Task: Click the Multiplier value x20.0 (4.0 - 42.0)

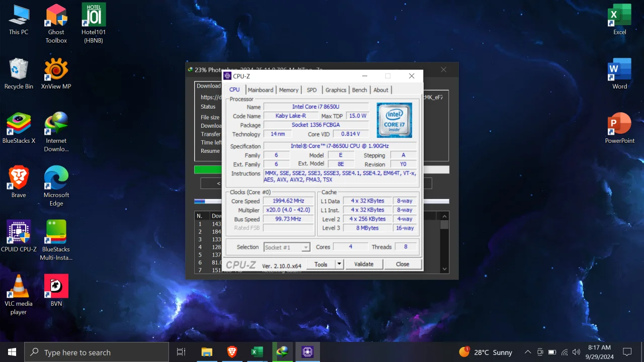Action: point(288,210)
